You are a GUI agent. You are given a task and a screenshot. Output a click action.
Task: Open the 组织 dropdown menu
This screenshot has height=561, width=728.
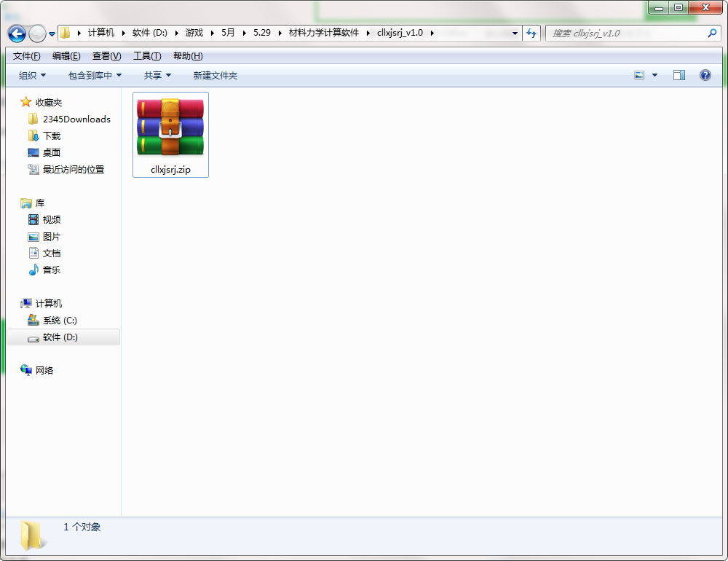pyautogui.click(x=32, y=75)
